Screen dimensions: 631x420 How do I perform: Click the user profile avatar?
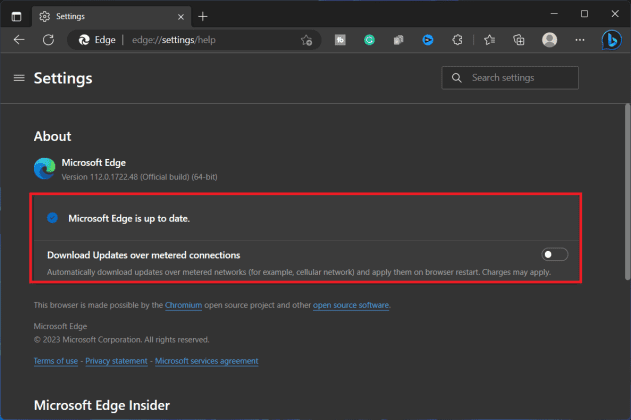[549, 40]
